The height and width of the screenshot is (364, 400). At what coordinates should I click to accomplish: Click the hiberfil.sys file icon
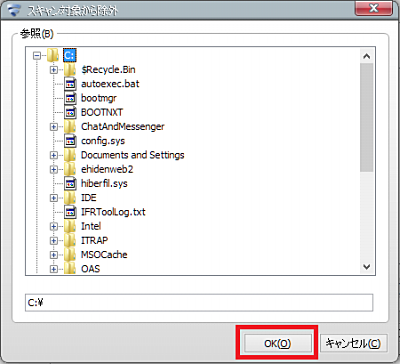[70, 184]
